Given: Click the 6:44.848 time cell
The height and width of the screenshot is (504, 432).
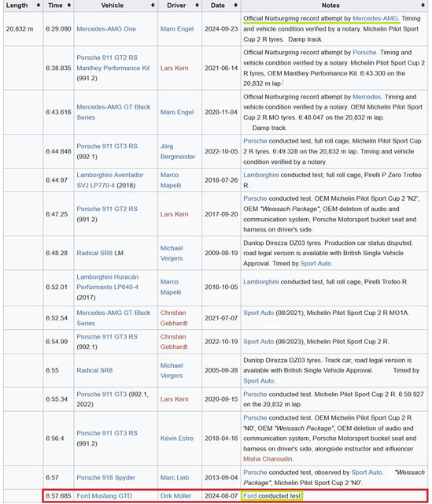Looking at the screenshot, I should [58, 151].
